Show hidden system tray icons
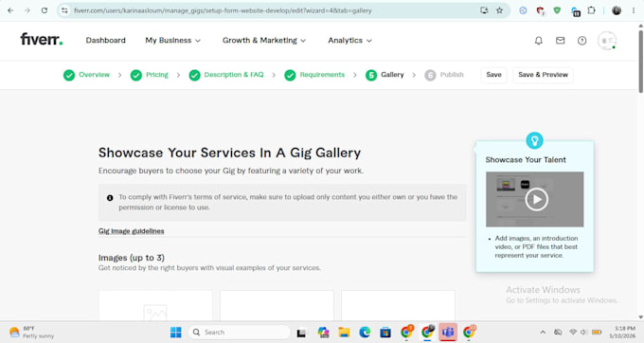 click(x=543, y=332)
